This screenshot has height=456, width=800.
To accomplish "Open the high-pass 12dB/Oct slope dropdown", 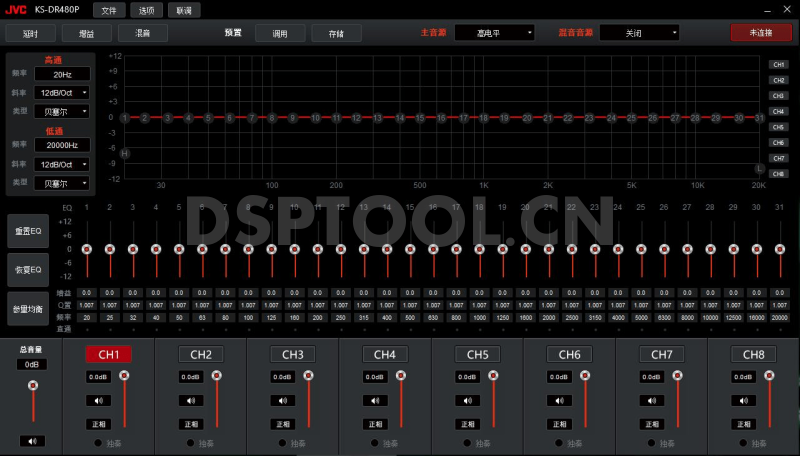I will tap(63, 93).
